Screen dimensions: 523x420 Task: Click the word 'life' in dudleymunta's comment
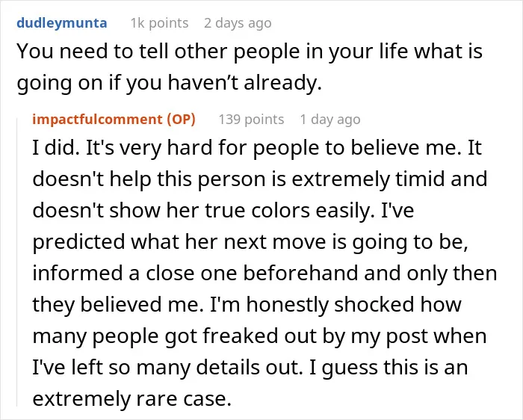click(394, 52)
